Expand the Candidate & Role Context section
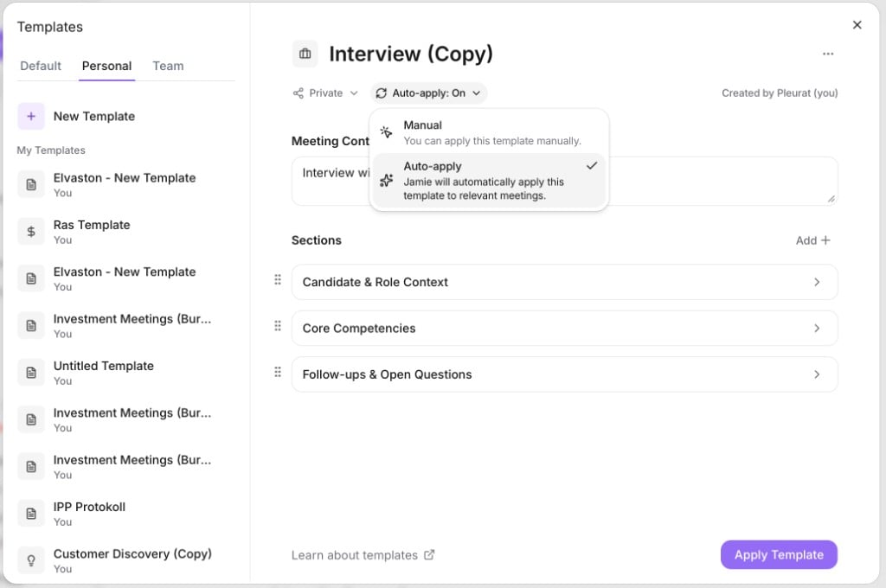The width and height of the screenshot is (886, 588). tap(564, 282)
